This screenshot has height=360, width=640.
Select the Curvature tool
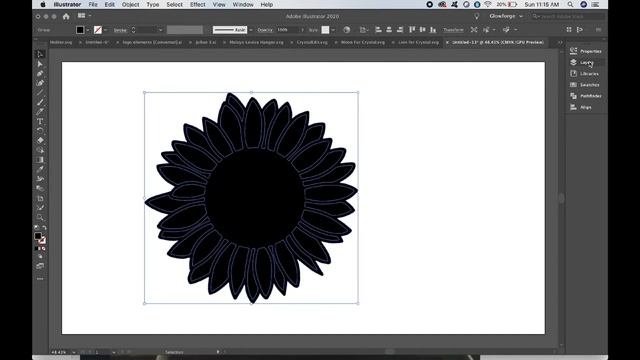pos(40,83)
